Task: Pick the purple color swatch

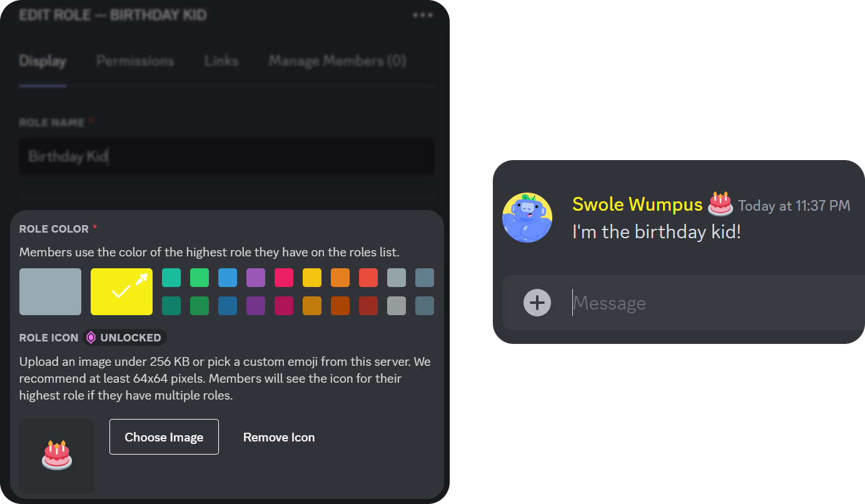Action: (256, 277)
